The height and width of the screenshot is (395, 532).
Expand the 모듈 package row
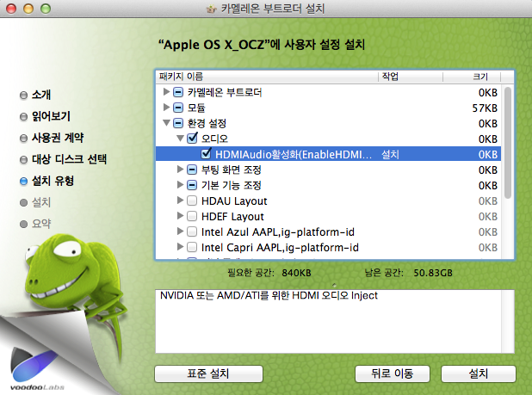tap(166, 108)
